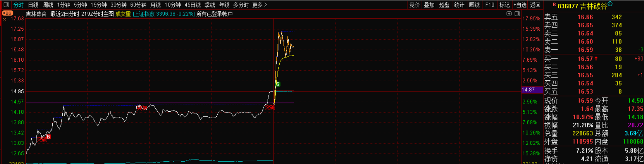Click the 买五 price 16.53
The image size is (644, 164).
(585, 92)
